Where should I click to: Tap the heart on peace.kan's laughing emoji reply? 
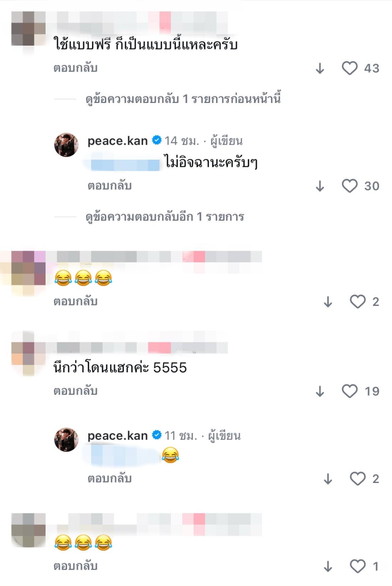[358, 479]
